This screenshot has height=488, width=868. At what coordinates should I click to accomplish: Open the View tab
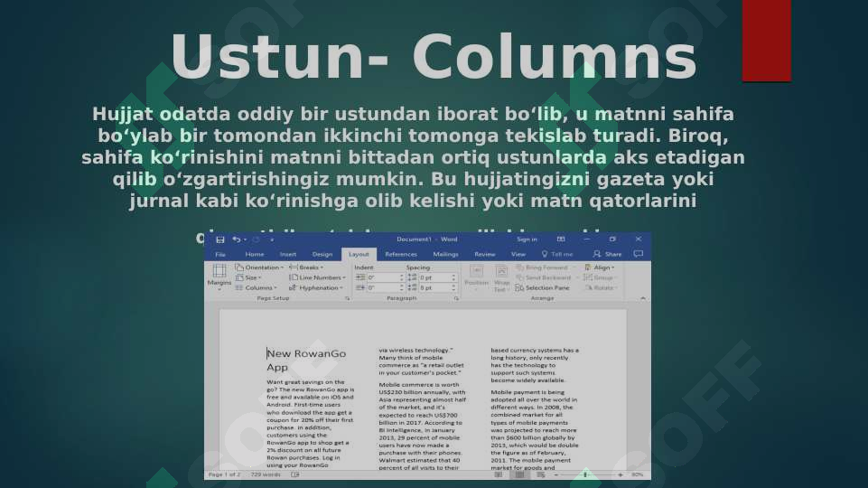(x=518, y=254)
